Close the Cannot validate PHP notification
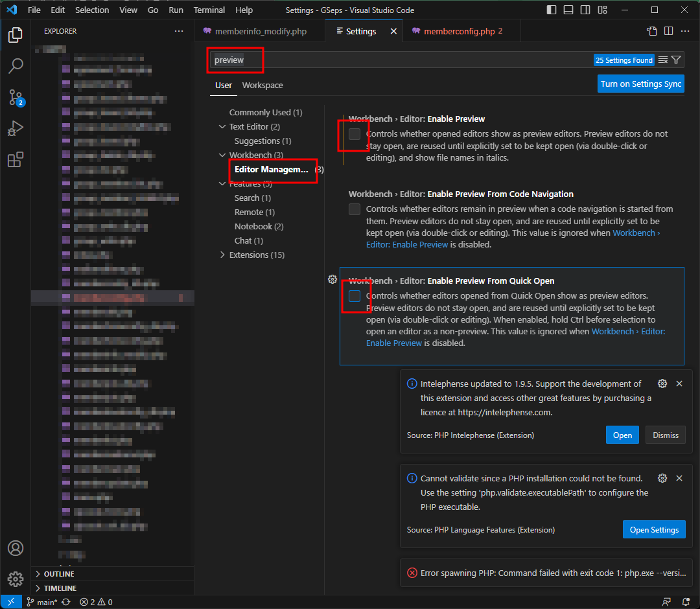Image resolution: width=700 pixels, height=609 pixels. (679, 478)
